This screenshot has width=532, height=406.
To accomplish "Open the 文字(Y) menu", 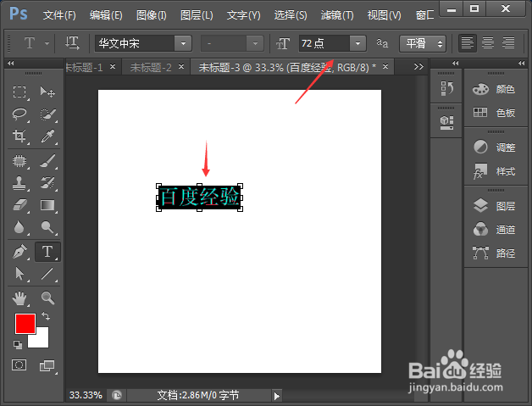I will pyautogui.click(x=244, y=15).
